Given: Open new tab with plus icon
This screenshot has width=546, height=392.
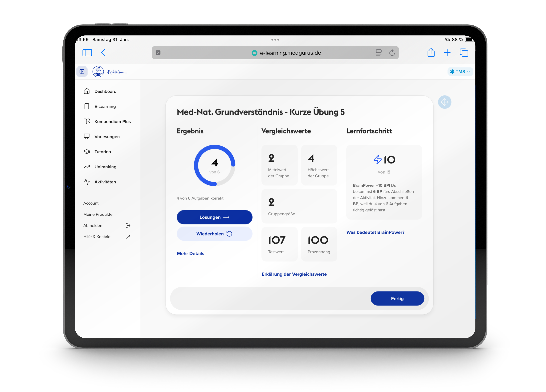Looking at the screenshot, I should pyautogui.click(x=447, y=53).
